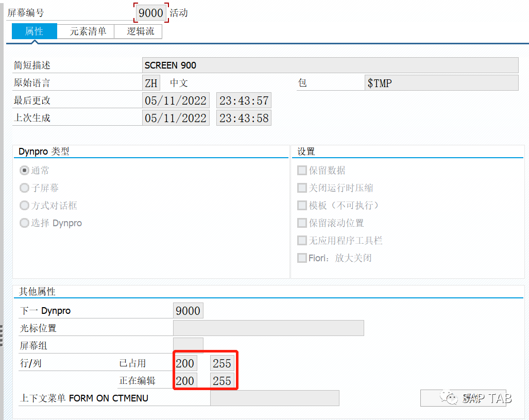Click the 已占用 rows field 200

point(185,363)
